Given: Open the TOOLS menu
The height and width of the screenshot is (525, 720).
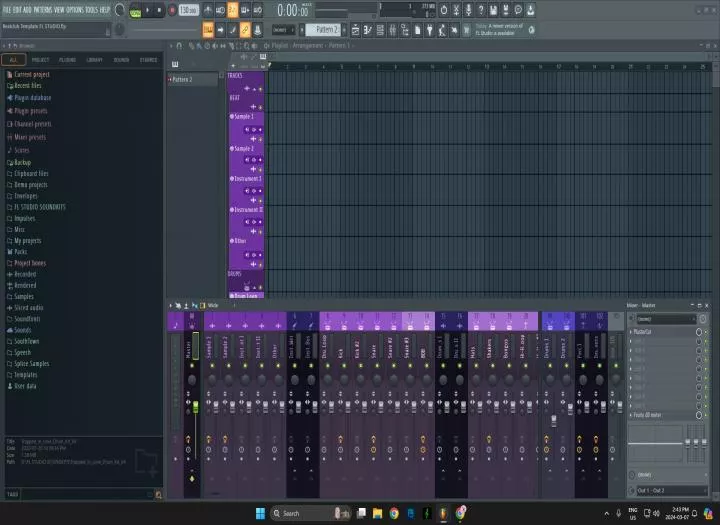Looking at the screenshot, I should [x=92, y=10].
